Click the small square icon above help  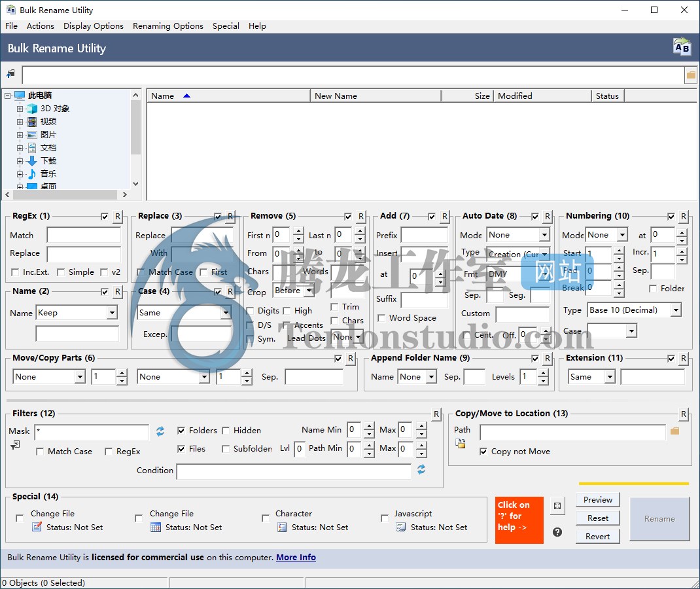pos(557,506)
